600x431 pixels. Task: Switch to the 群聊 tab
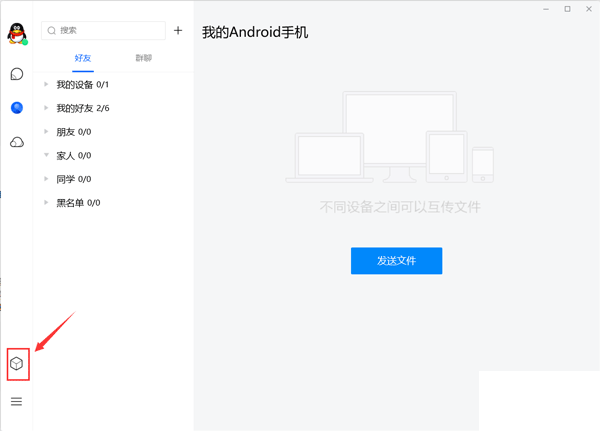(144, 59)
